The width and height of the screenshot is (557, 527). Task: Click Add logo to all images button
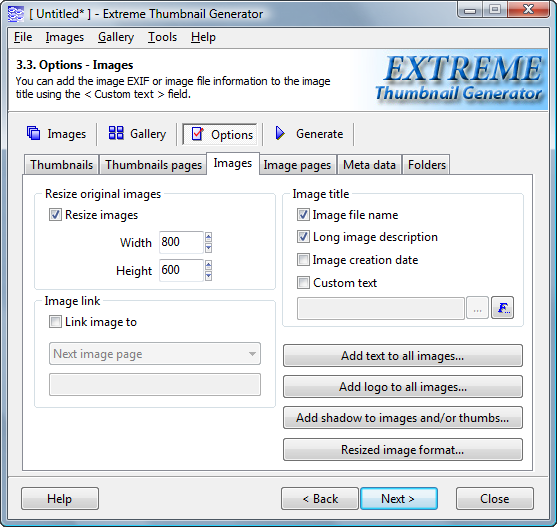(x=403, y=387)
